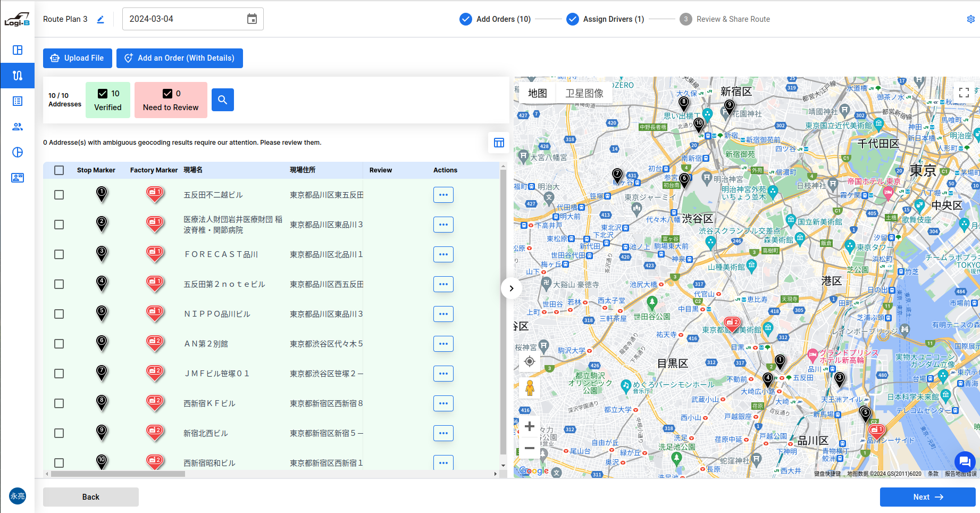Click the Upload File button
Screen dimensions: 980x513
[x=78, y=58]
